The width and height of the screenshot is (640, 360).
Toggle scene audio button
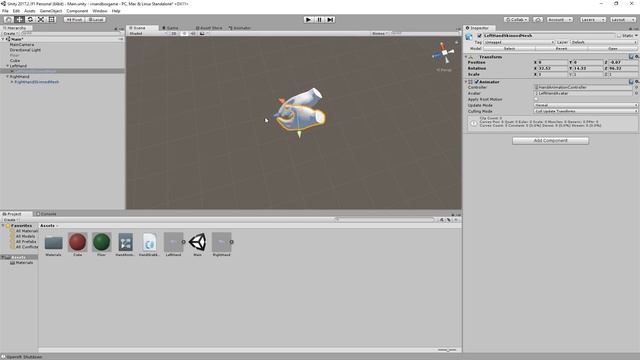coord(193,33)
